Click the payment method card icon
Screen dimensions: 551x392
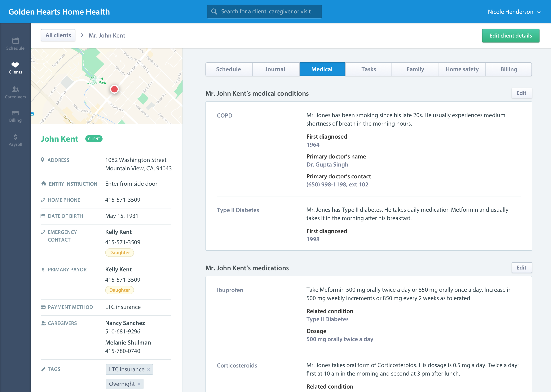coord(43,307)
